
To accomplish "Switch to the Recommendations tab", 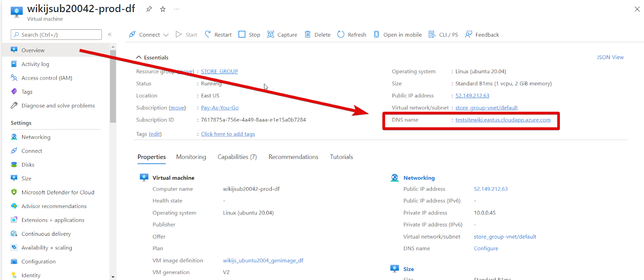I will pos(293,157).
